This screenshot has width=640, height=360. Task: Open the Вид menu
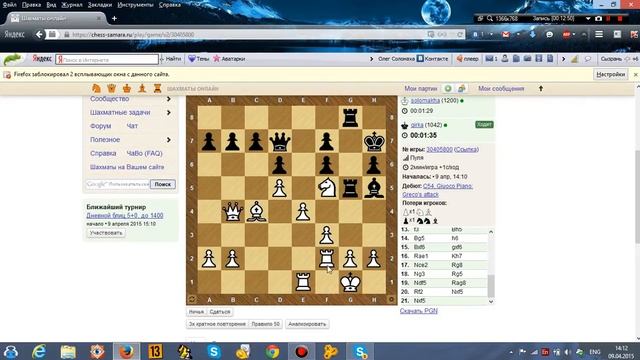[51, 5]
